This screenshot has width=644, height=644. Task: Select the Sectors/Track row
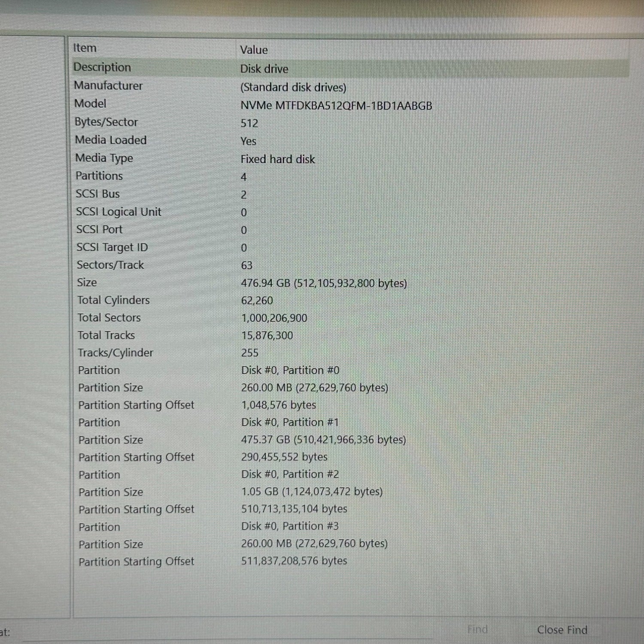[x=110, y=265]
